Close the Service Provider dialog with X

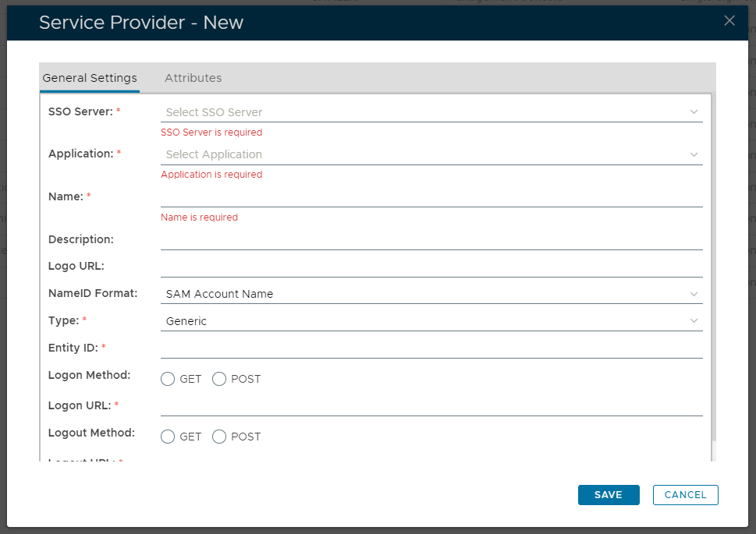[x=729, y=21]
